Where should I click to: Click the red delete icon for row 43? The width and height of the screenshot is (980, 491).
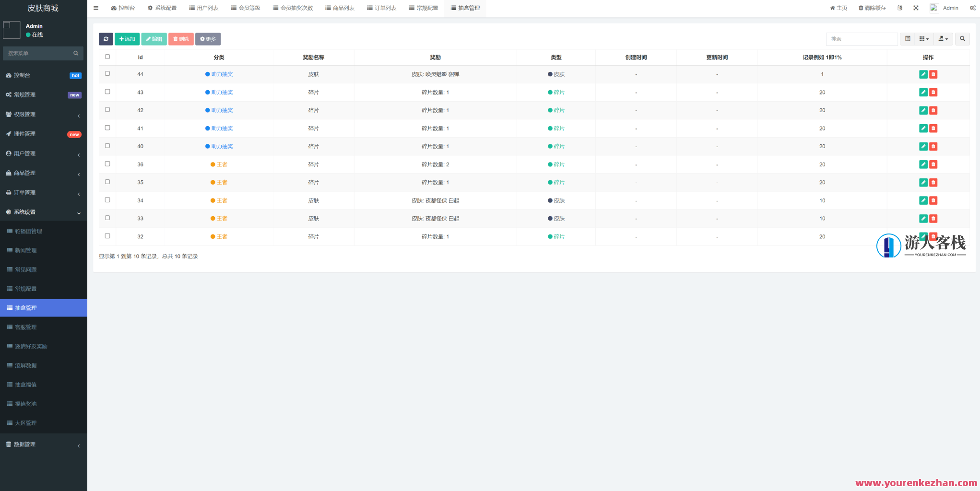coord(933,93)
